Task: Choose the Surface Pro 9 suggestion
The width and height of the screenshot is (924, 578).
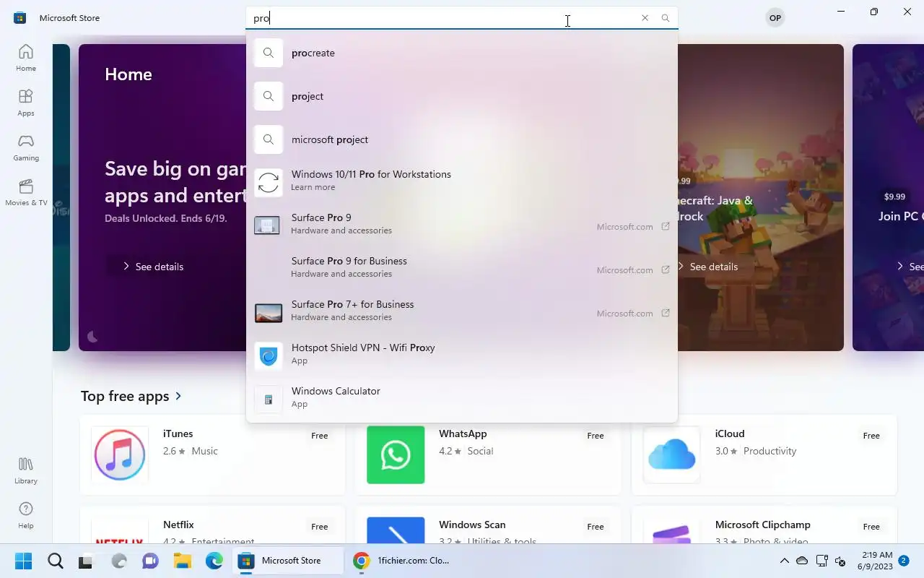Action: coord(462,224)
